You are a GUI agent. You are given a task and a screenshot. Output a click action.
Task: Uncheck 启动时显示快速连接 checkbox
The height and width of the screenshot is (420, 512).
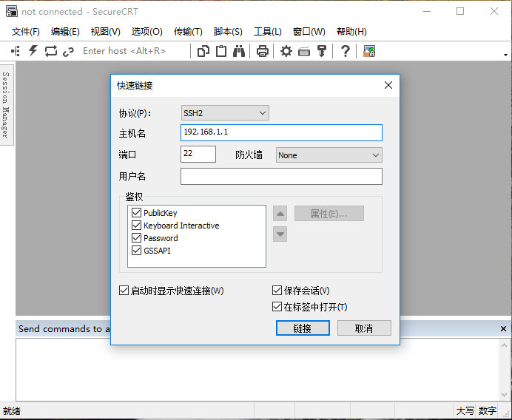[x=124, y=291]
